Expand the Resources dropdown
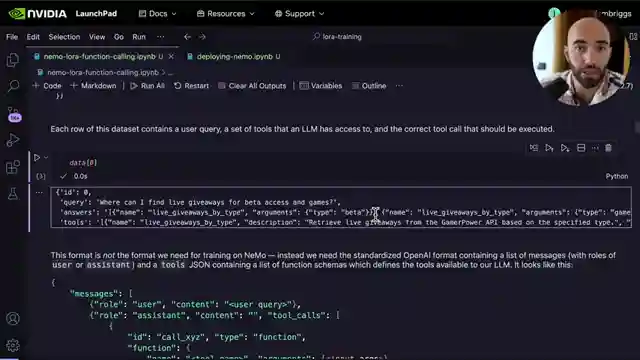The image size is (640, 360). pos(226,13)
